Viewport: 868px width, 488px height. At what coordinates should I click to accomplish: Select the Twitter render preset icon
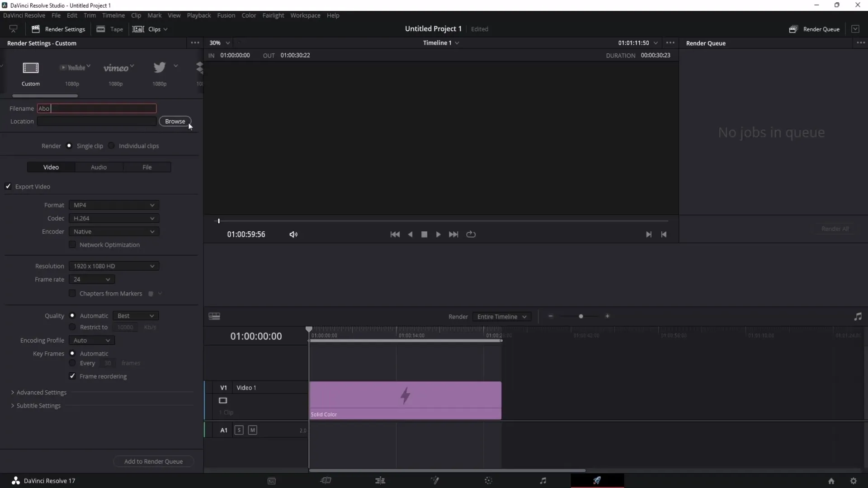[x=159, y=68]
